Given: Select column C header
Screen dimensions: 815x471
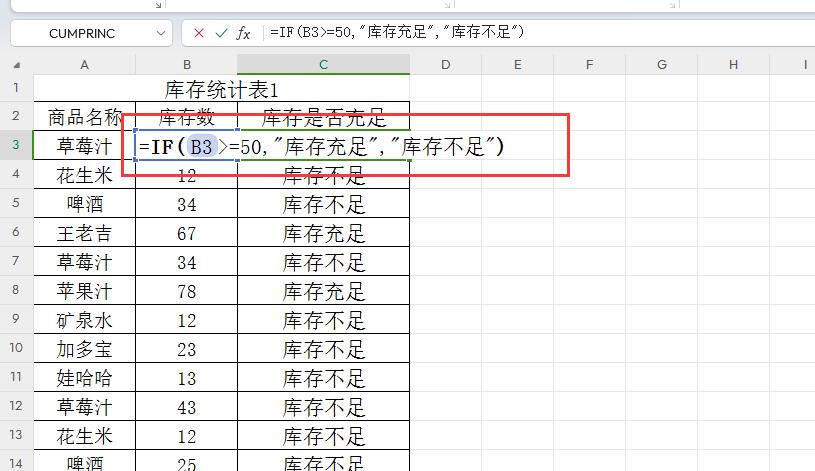Looking at the screenshot, I should (x=323, y=64).
